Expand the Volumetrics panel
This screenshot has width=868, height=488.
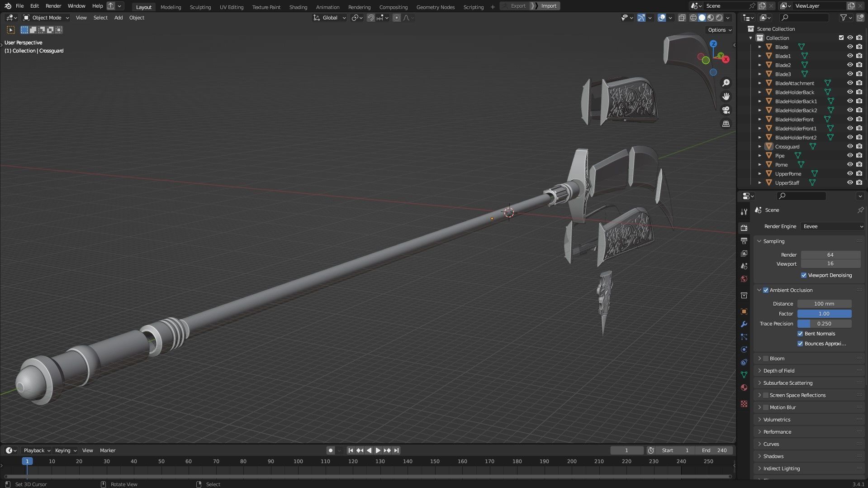pos(759,420)
